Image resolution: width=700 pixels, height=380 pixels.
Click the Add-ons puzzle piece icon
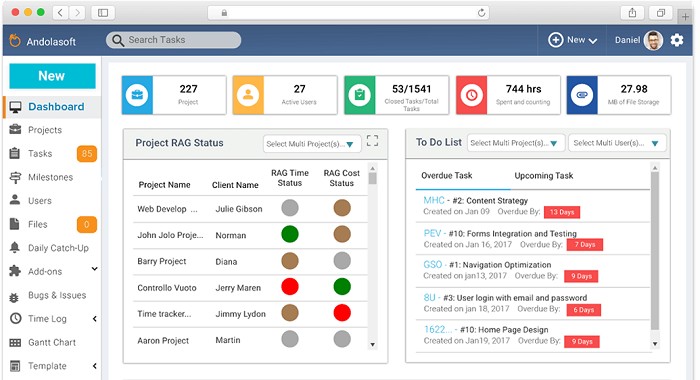(15, 271)
